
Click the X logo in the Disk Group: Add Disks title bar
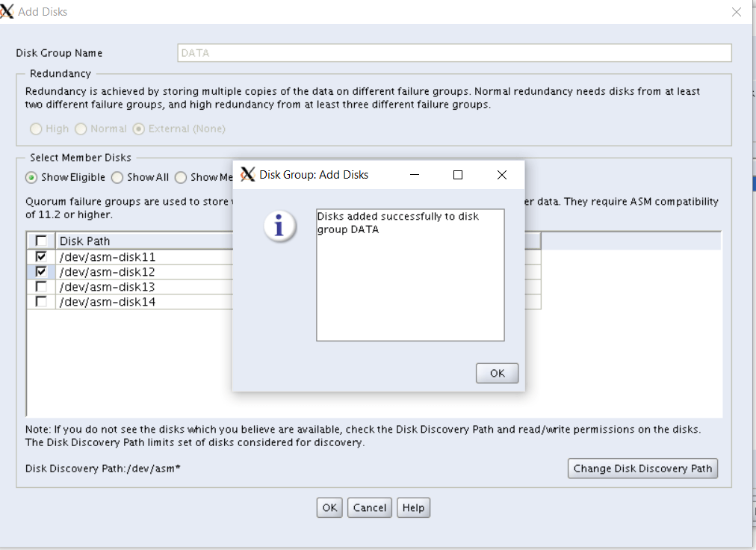[x=248, y=175]
